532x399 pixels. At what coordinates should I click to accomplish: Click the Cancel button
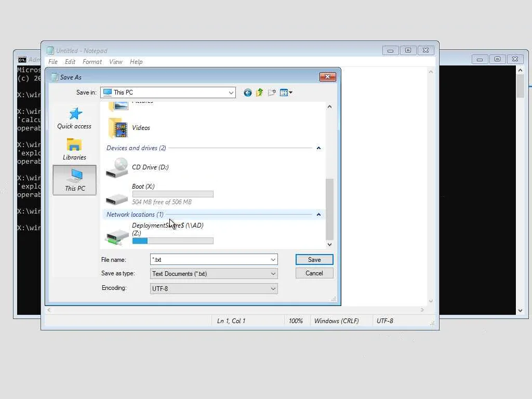pyautogui.click(x=314, y=273)
